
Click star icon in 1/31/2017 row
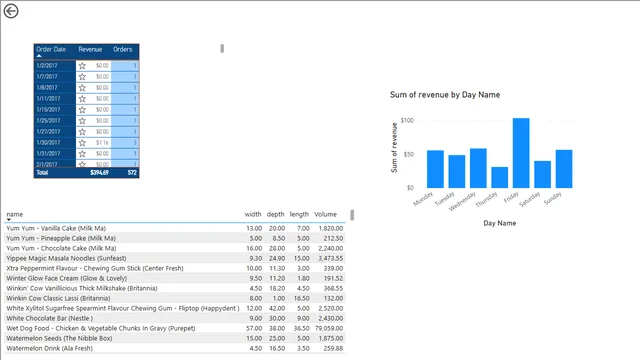82,154
